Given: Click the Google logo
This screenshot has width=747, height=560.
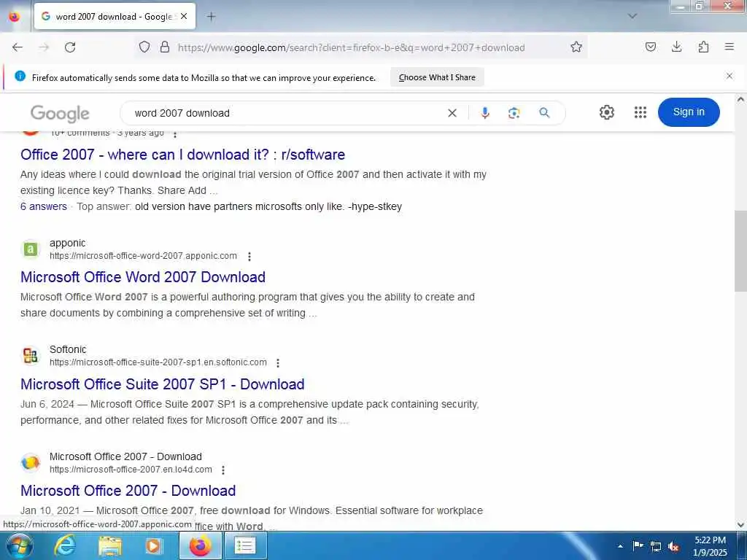Looking at the screenshot, I should (x=60, y=113).
